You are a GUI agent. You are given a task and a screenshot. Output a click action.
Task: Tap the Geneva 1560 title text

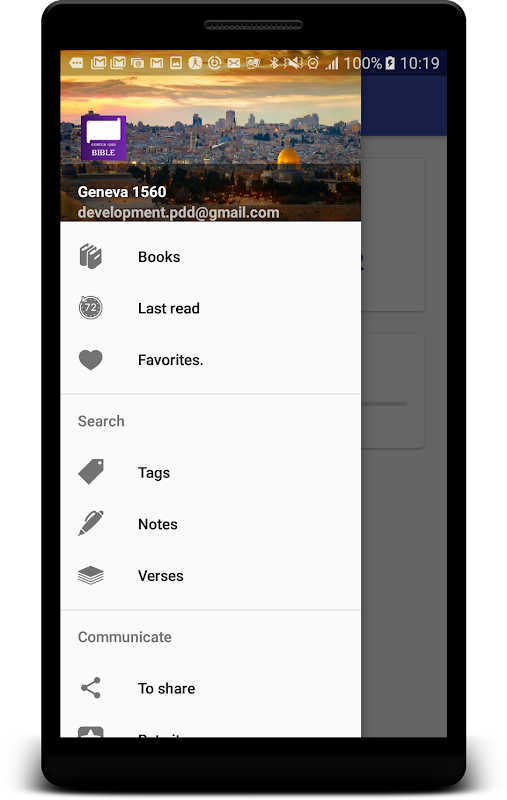122,192
